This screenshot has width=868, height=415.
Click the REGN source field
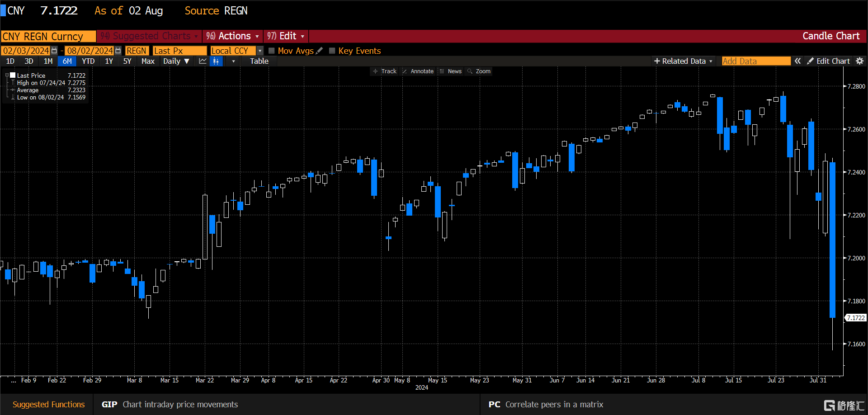tap(137, 51)
